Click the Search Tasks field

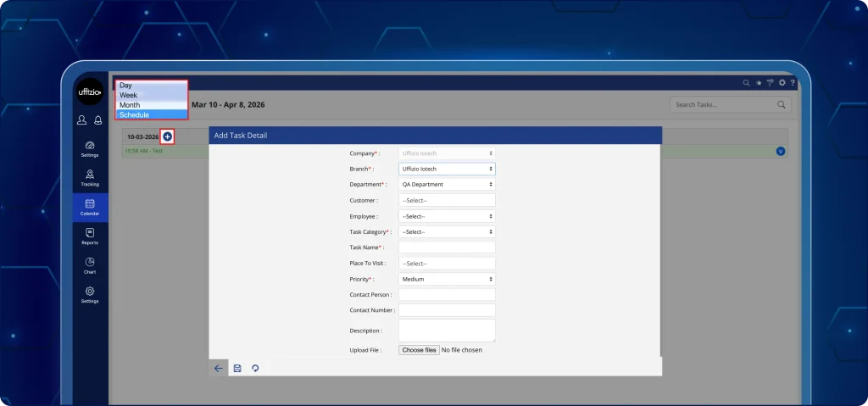pyautogui.click(x=723, y=105)
